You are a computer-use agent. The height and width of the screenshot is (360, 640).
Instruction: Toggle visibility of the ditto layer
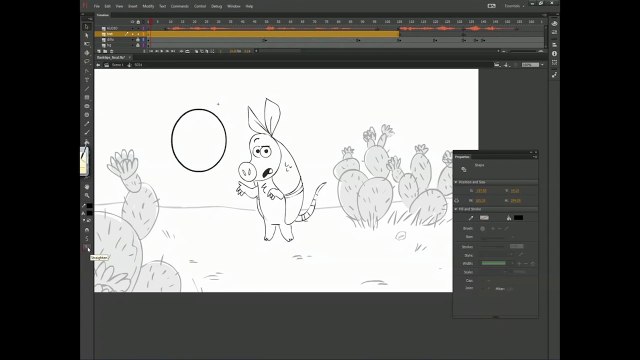(132, 40)
